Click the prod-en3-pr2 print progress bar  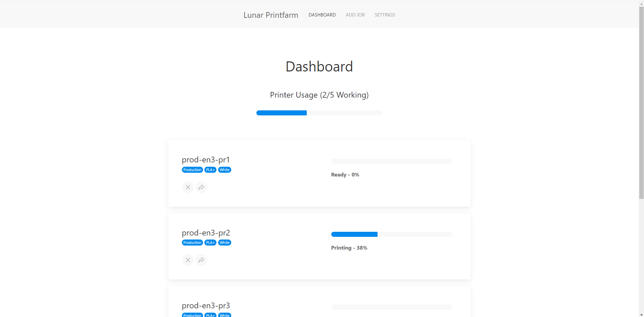coord(391,234)
